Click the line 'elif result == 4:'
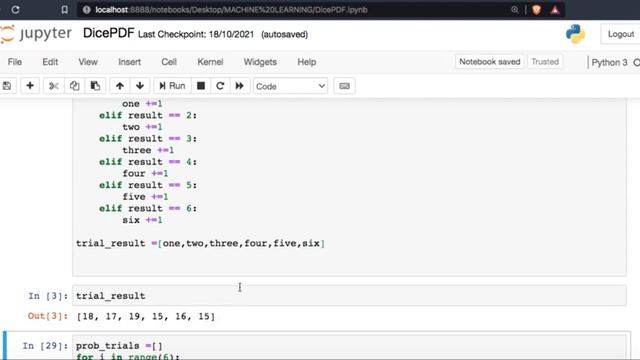 coord(148,162)
